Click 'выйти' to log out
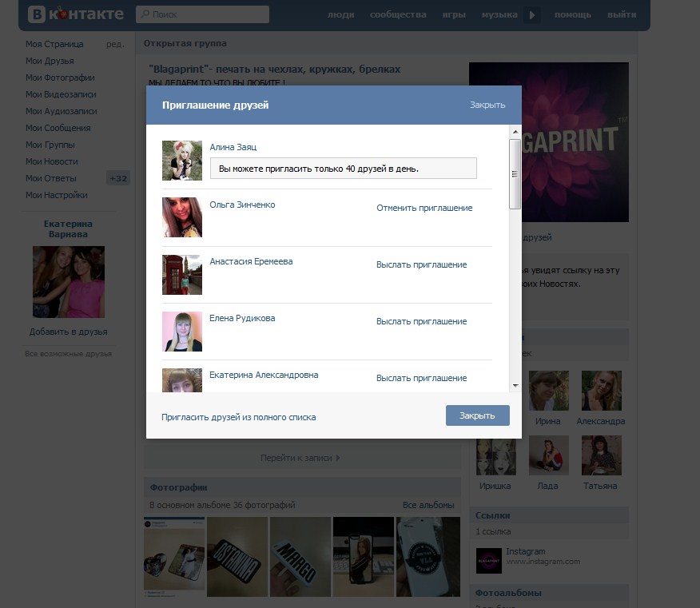The width and height of the screenshot is (700, 608). coord(622,14)
